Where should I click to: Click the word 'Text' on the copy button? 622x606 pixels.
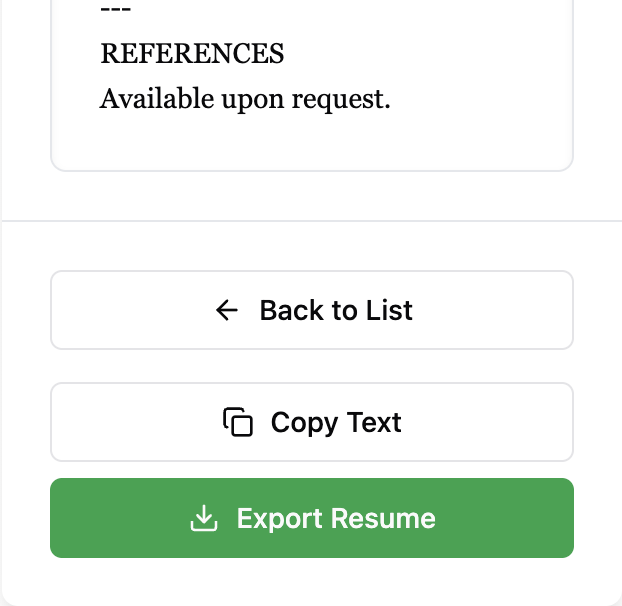(375, 422)
